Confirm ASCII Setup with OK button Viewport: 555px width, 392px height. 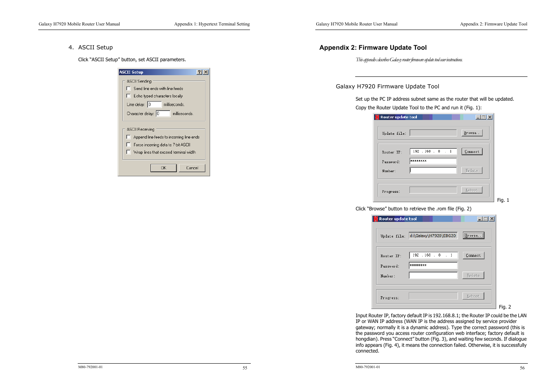pos(164,168)
